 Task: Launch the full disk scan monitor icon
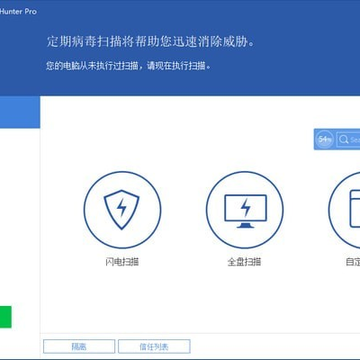pyautogui.click(x=245, y=210)
